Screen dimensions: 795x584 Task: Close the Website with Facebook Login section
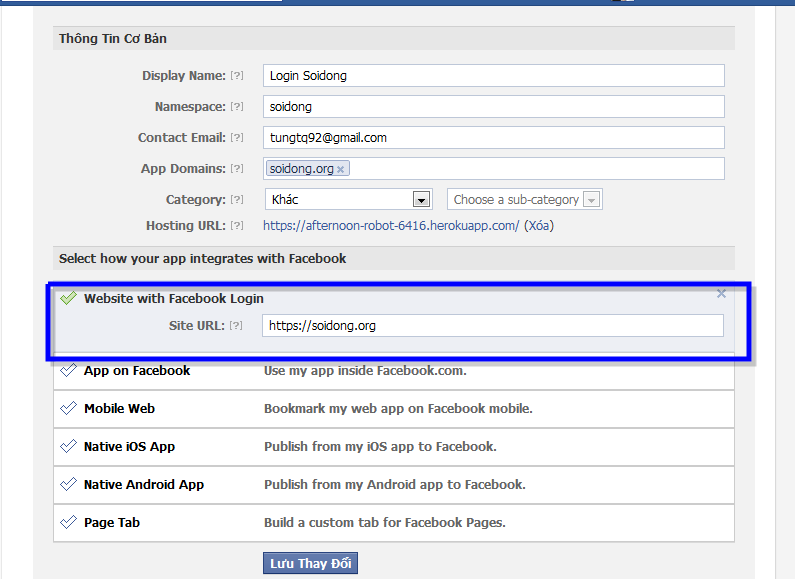coord(722,294)
